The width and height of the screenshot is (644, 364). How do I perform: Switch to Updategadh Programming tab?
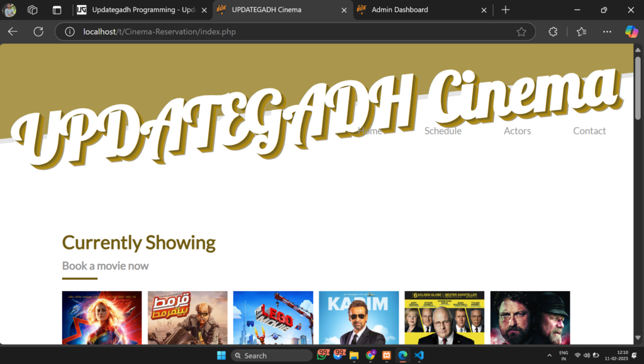click(143, 10)
